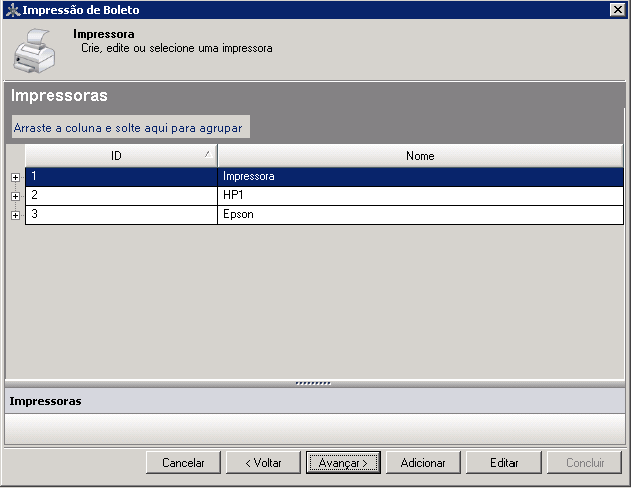631x488 pixels.
Task: Add a printer with Adicionar
Action: [423, 463]
